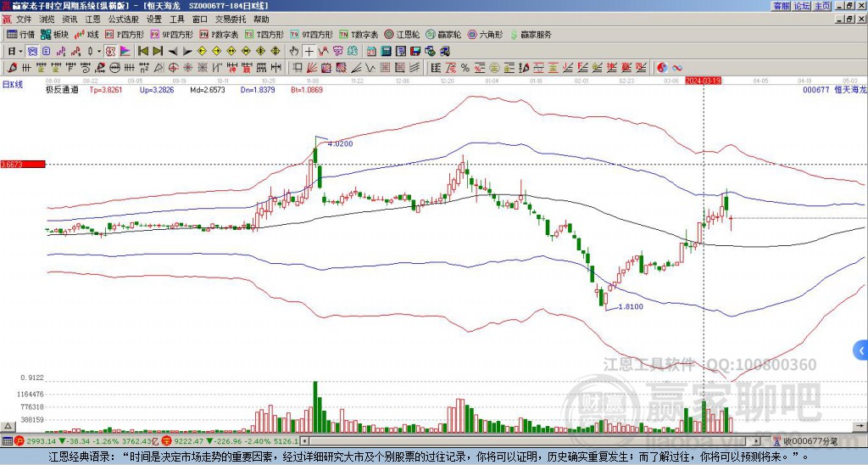Go to 主页 home page
Image resolution: width=868 pixels, height=465 pixels.
coord(822,6)
